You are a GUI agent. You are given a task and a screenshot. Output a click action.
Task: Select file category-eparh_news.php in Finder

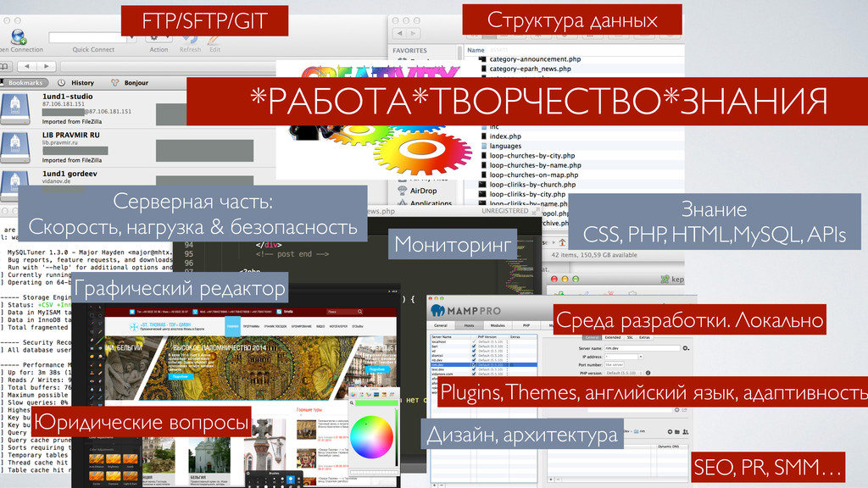point(530,69)
